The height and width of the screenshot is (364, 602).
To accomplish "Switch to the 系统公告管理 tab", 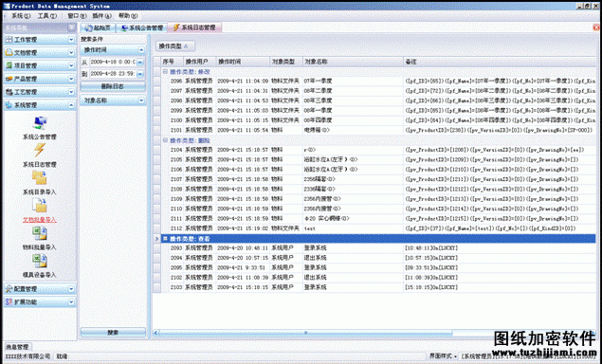I will click(141, 27).
